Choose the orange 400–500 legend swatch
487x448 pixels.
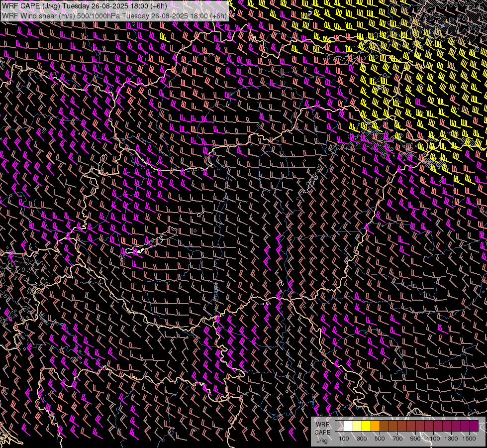coord(375,426)
